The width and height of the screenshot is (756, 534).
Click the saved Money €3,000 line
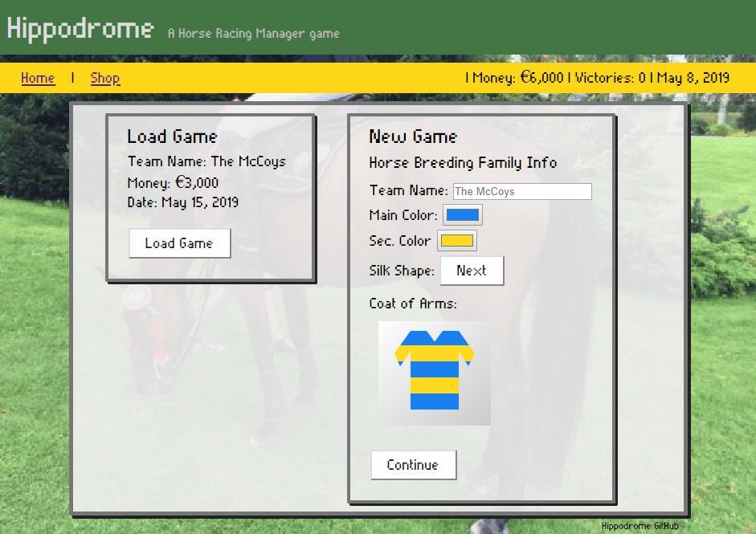(x=173, y=182)
